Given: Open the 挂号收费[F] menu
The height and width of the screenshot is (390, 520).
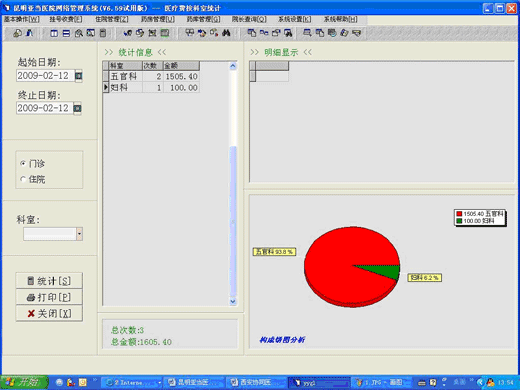Looking at the screenshot, I should point(66,19).
